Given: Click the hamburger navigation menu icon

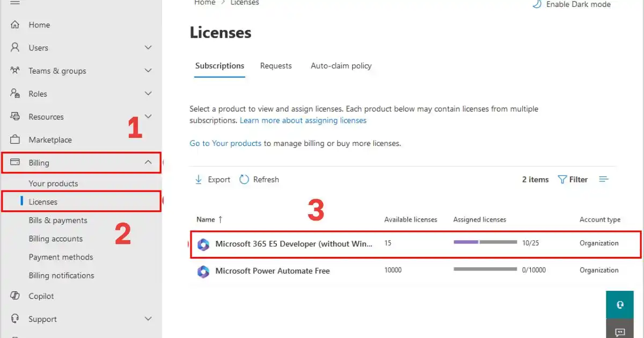Looking at the screenshot, I should click(15, 2).
